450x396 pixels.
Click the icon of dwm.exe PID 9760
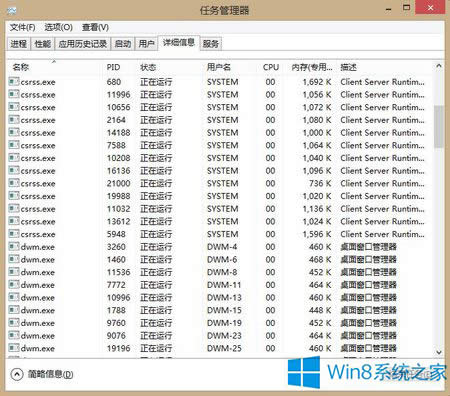(14, 322)
